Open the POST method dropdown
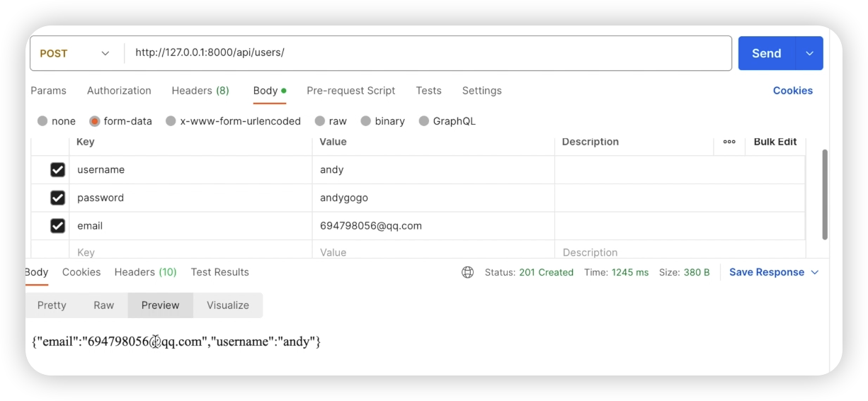Image resolution: width=868 pixels, height=401 pixels. 75,53
